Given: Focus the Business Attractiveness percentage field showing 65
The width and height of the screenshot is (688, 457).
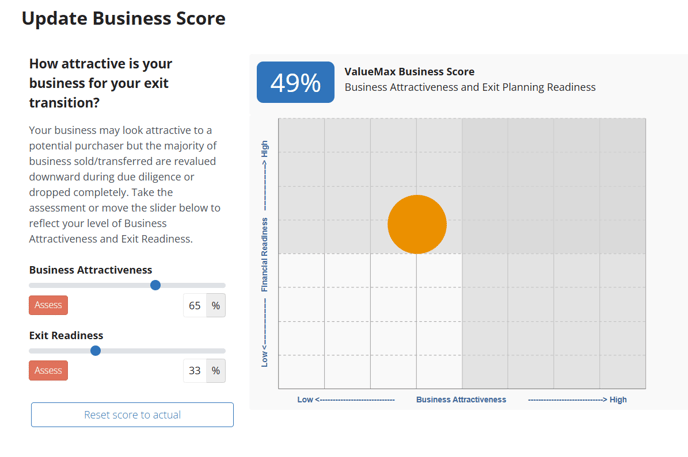Looking at the screenshot, I should pyautogui.click(x=194, y=305).
